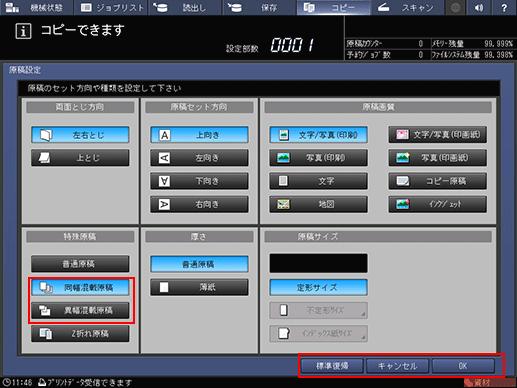Screen dimensions: 517x388
Task: Click the キャンセル cancel button
Action: coord(397,366)
